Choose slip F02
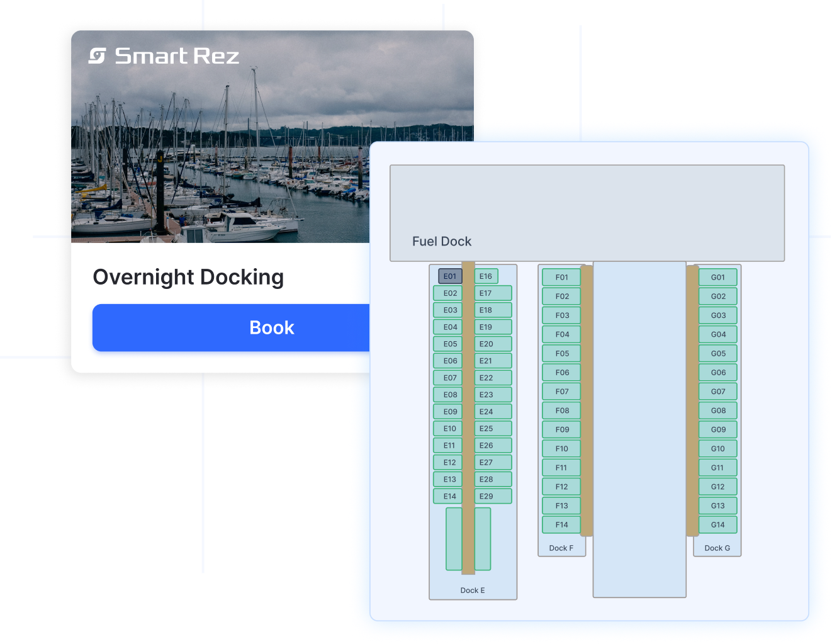Image resolution: width=837 pixels, height=644 pixels. tap(561, 297)
